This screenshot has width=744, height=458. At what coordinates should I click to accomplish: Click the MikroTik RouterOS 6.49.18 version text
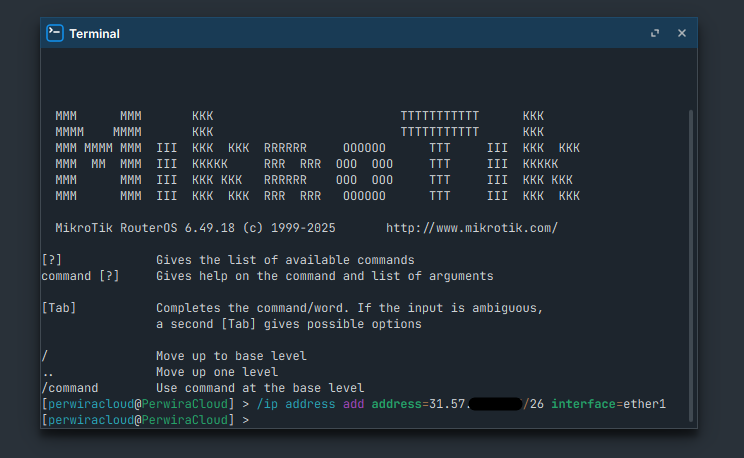(145, 228)
